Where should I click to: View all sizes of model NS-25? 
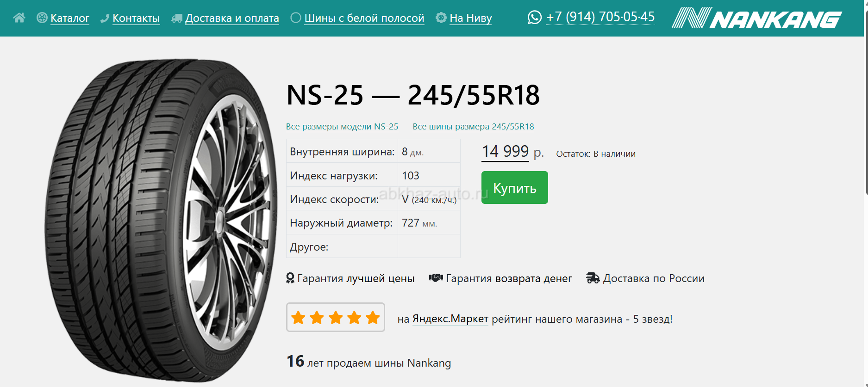342,127
